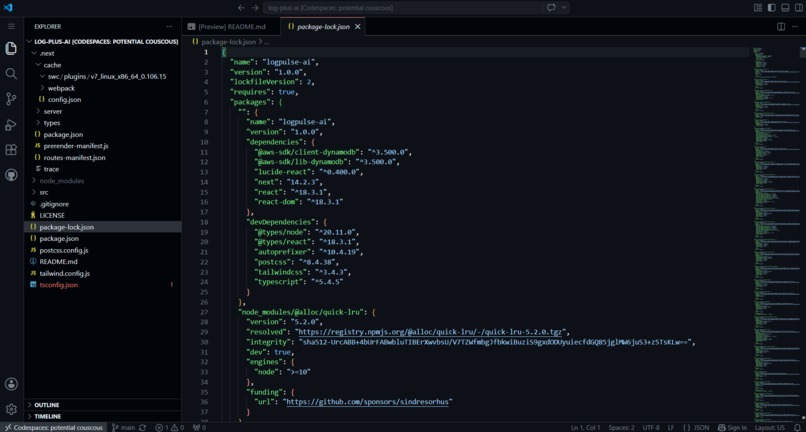This screenshot has width=806, height=432.
Task: Open tailwind.config.js file
Action: click(102, 273)
